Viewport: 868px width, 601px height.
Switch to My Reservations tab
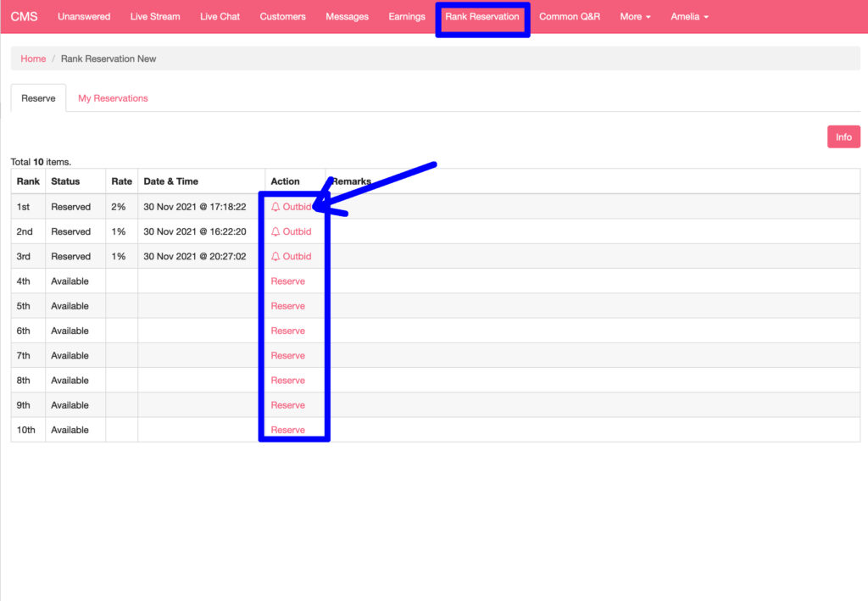tap(113, 98)
